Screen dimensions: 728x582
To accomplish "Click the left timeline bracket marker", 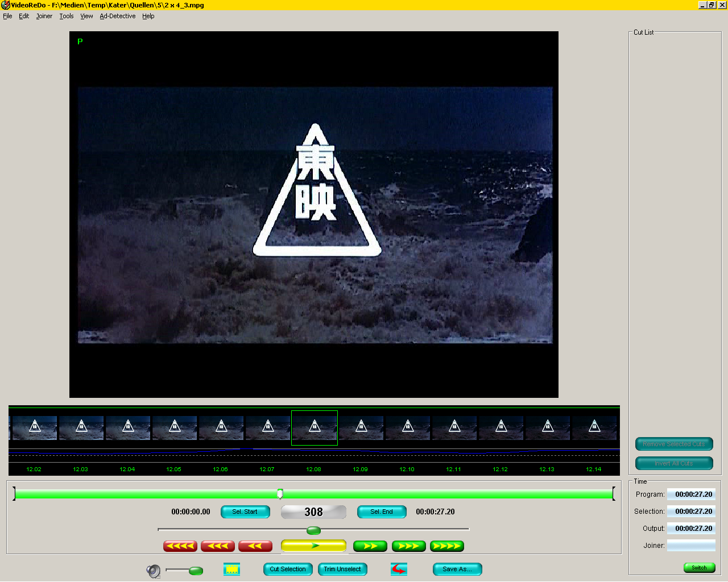I will pos(14,493).
